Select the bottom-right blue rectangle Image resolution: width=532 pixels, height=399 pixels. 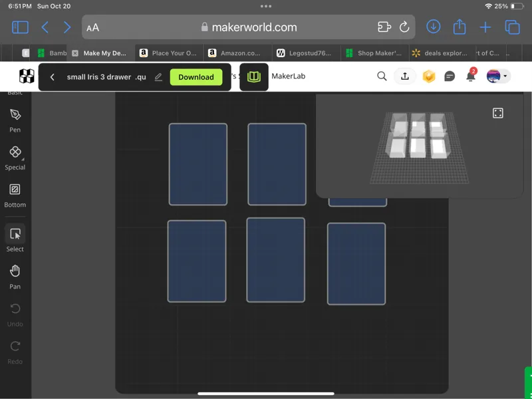tap(356, 263)
